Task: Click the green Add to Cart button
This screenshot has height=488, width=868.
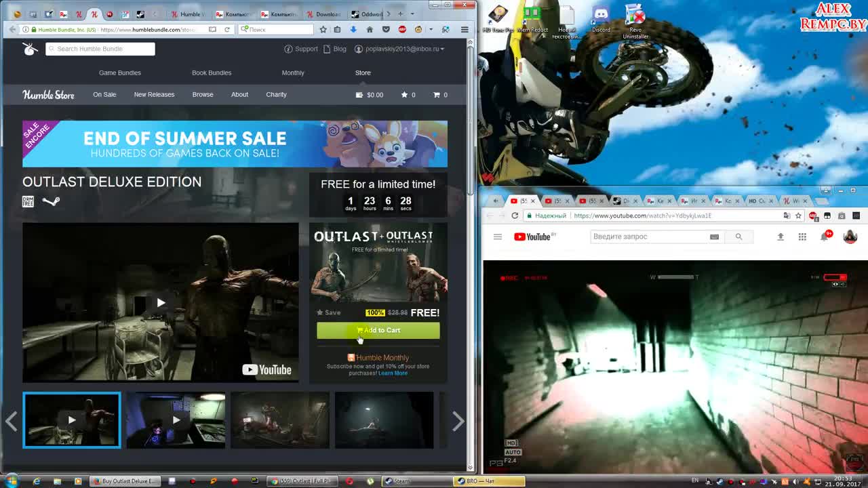Action: (x=378, y=330)
